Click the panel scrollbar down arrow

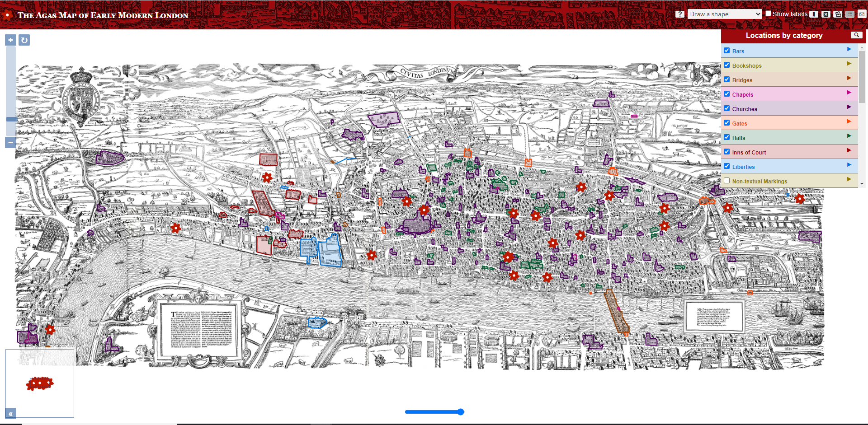pyautogui.click(x=862, y=184)
